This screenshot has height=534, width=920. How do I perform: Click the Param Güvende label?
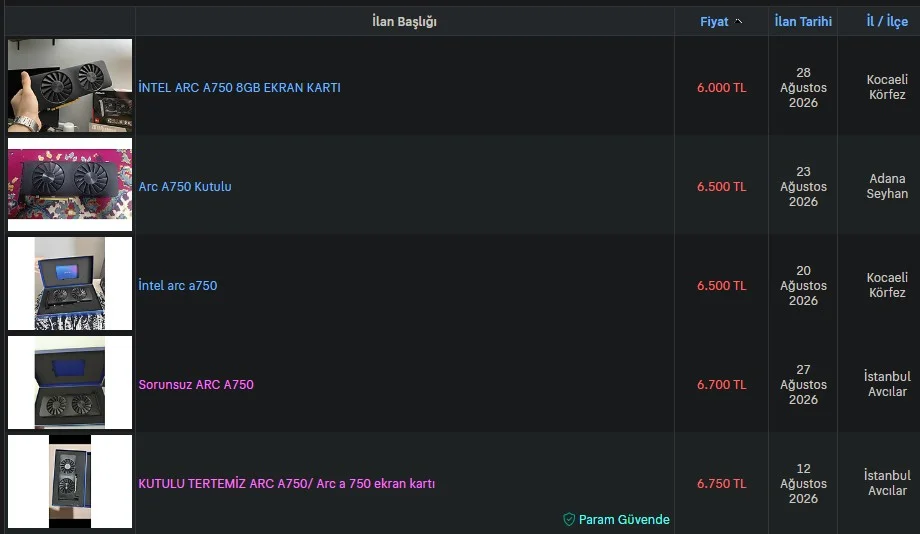click(624, 519)
